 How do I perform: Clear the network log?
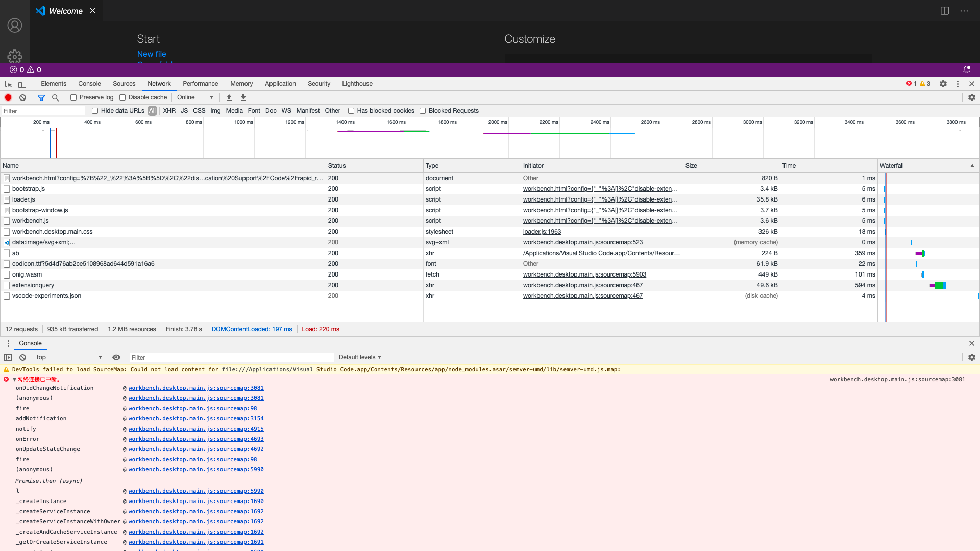coord(22,97)
